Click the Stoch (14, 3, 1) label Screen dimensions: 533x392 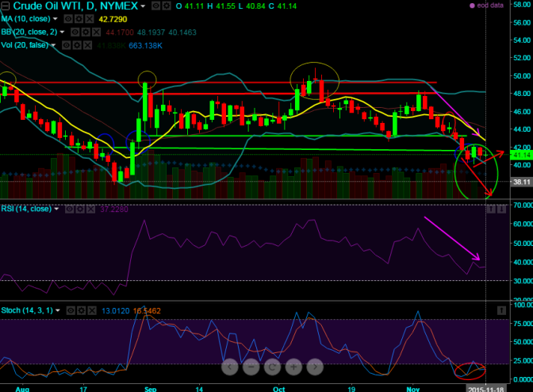(27, 310)
